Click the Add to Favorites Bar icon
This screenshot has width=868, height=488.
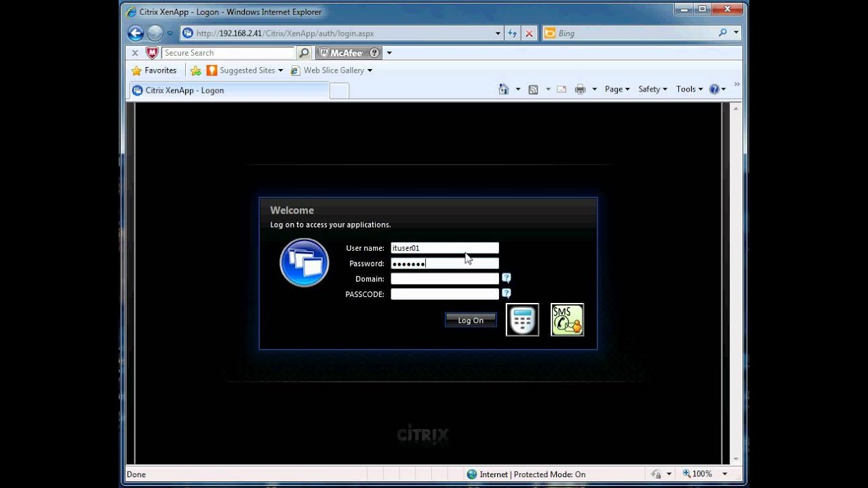pyautogui.click(x=196, y=70)
